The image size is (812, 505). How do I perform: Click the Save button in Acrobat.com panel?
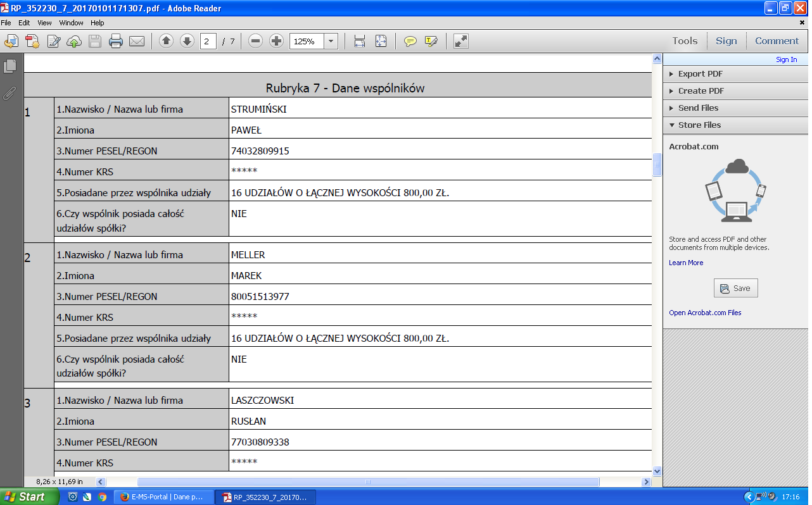735,288
